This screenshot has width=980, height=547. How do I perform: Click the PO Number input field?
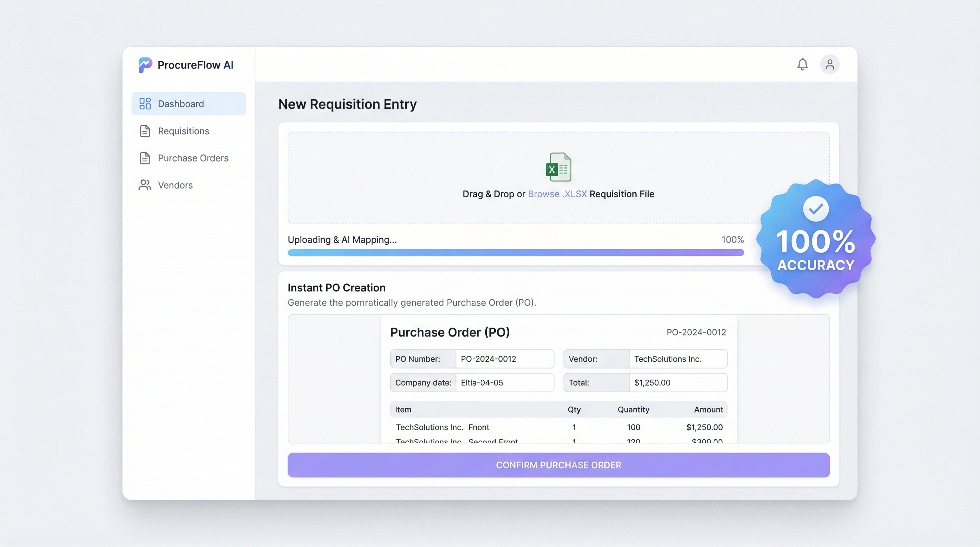click(505, 359)
